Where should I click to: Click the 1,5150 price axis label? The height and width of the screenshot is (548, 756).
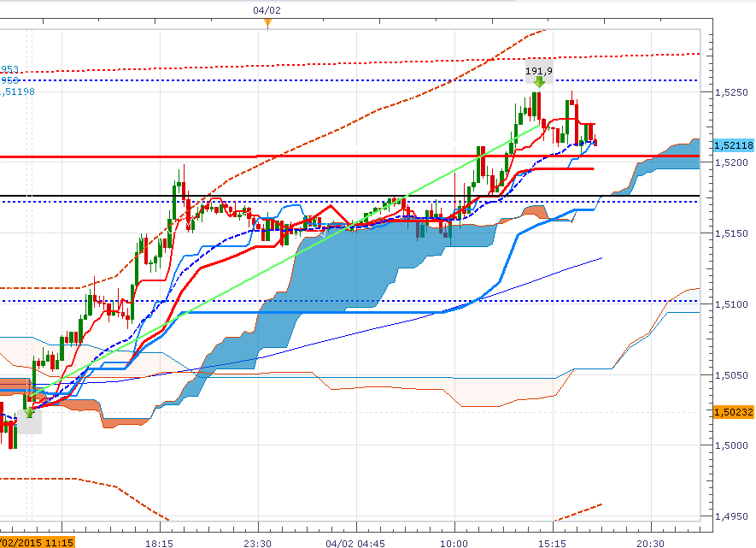(731, 233)
